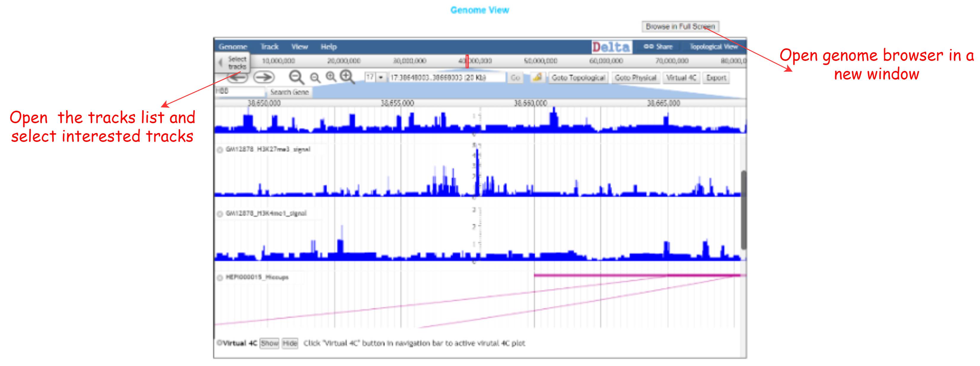Click the Share link button
980x366 pixels.
coord(658,47)
